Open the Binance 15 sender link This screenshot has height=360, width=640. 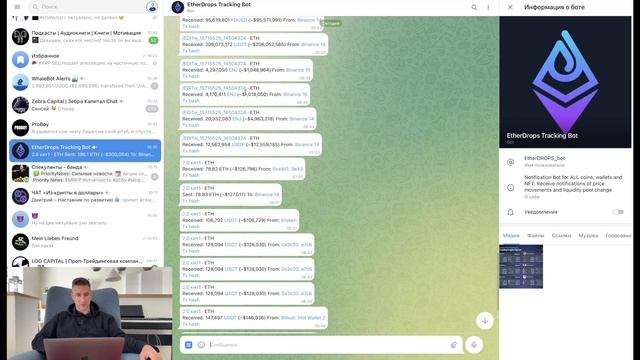pyautogui.click(x=298, y=70)
